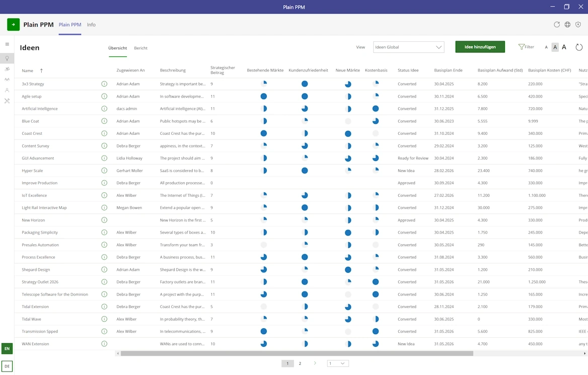Screen dimensions: 588x375
Task: Open the tools icon in the sidebar
Action: point(7,101)
